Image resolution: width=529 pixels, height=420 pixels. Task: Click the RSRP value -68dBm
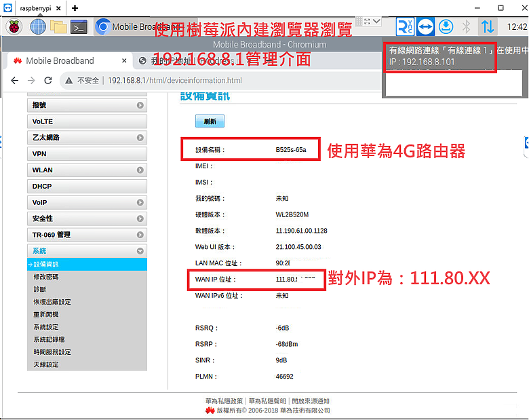[x=287, y=344]
